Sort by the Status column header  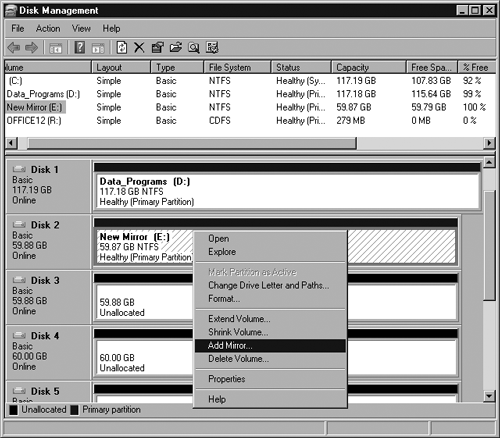tap(301, 67)
